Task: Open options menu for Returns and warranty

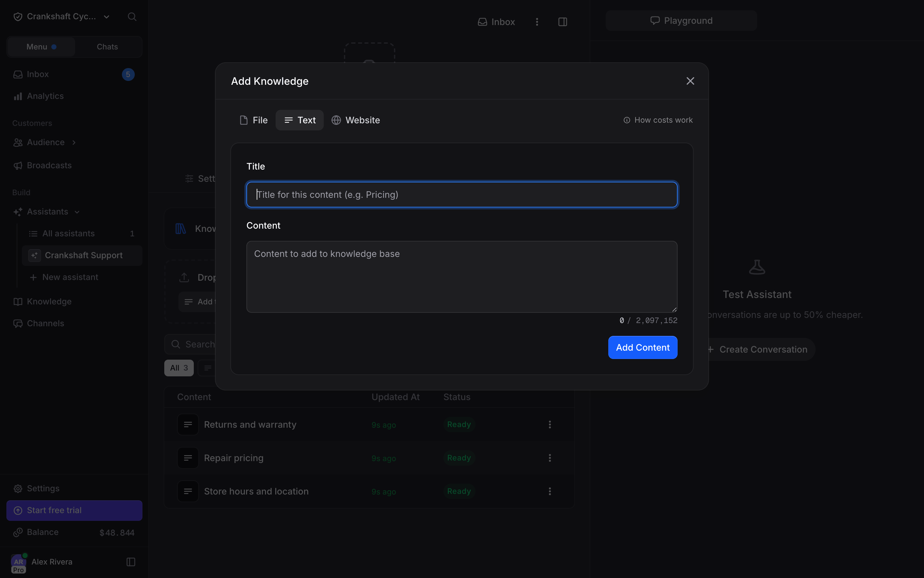Action: pyautogui.click(x=550, y=424)
